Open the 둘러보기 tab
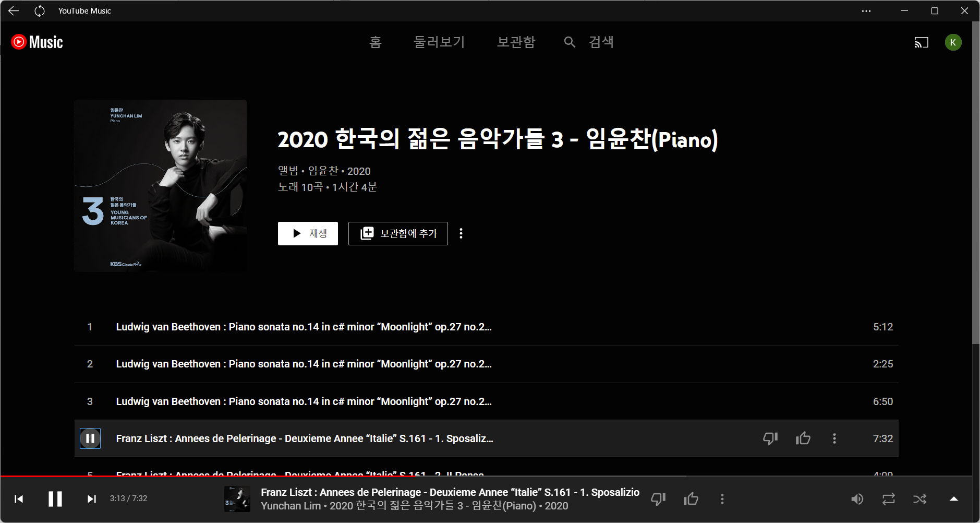The image size is (980, 523). click(439, 42)
